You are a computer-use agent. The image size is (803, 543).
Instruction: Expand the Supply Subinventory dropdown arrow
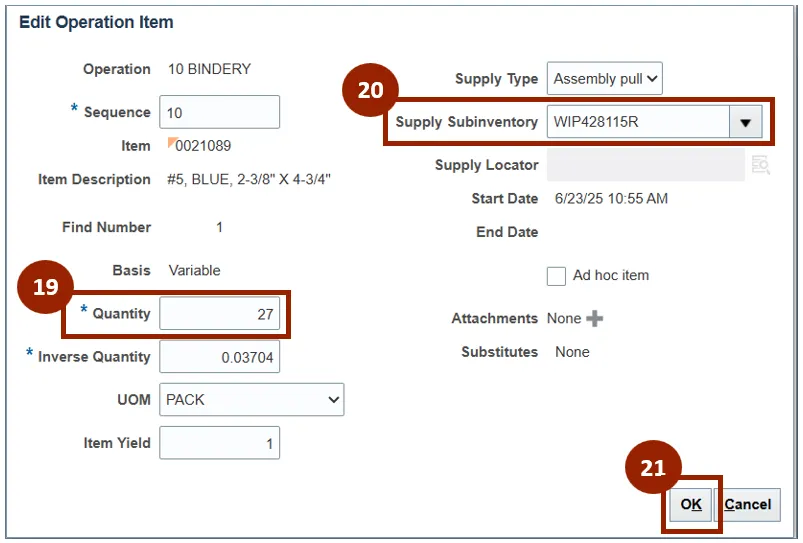(744, 122)
